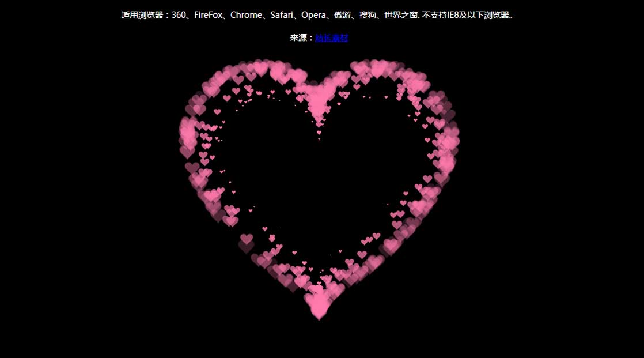Click the word Chrome in the browser list
644x358 pixels.
246,15
